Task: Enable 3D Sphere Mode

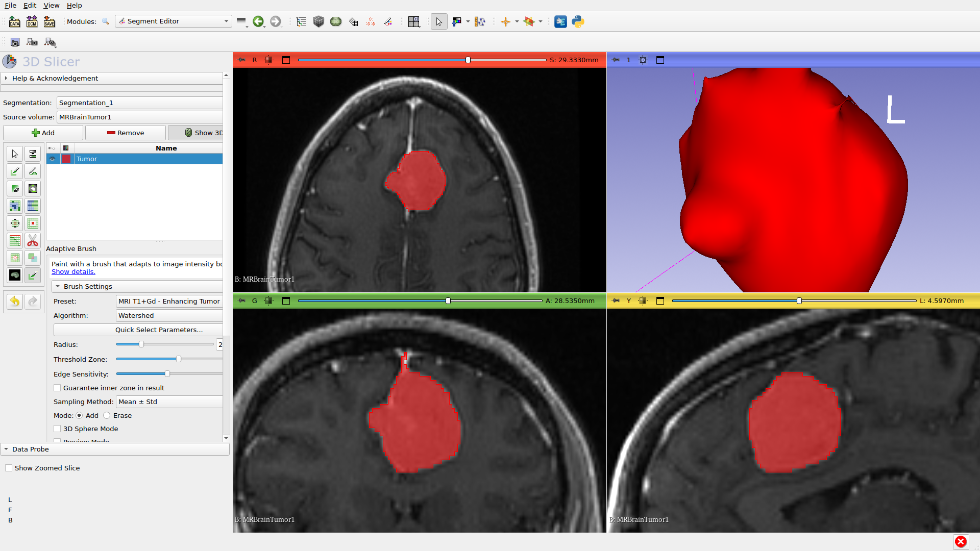Action: pos(57,429)
